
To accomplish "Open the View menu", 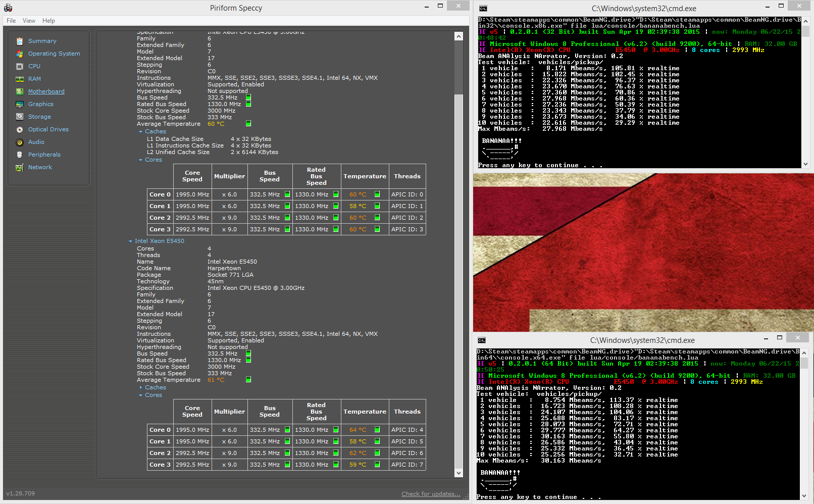I will 29,21.
